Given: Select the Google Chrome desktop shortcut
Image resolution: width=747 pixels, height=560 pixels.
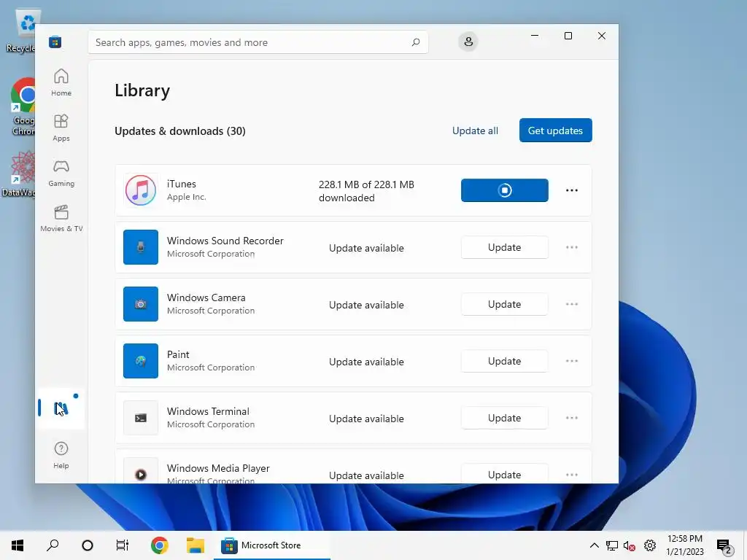Looking at the screenshot, I should (x=24, y=106).
